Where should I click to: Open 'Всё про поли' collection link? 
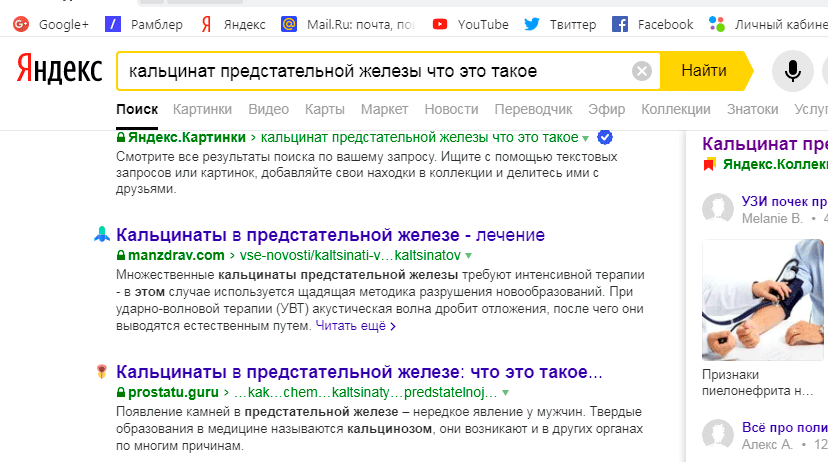(x=784, y=427)
